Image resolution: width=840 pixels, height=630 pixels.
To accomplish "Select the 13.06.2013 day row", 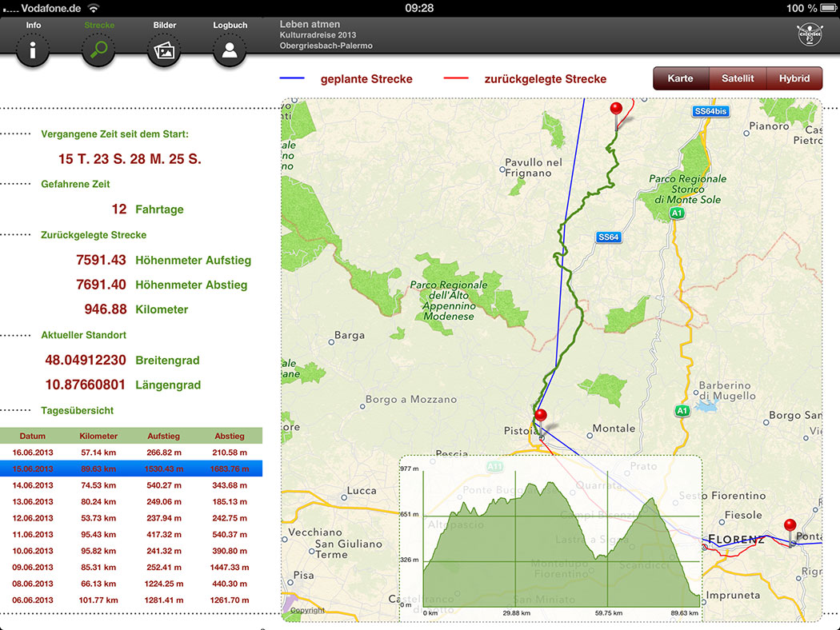I will click(x=131, y=501).
